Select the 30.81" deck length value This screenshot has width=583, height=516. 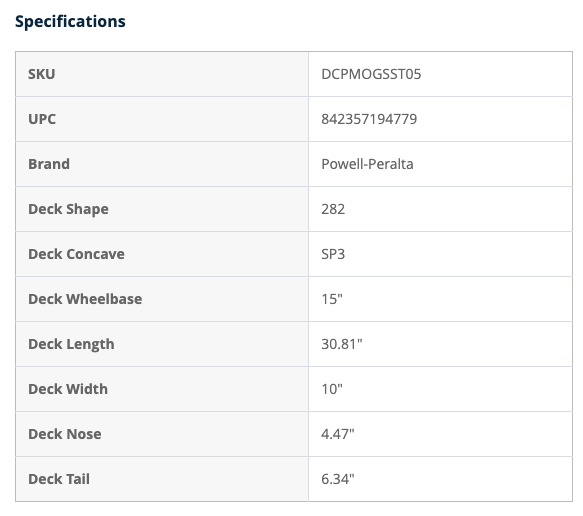[342, 344]
